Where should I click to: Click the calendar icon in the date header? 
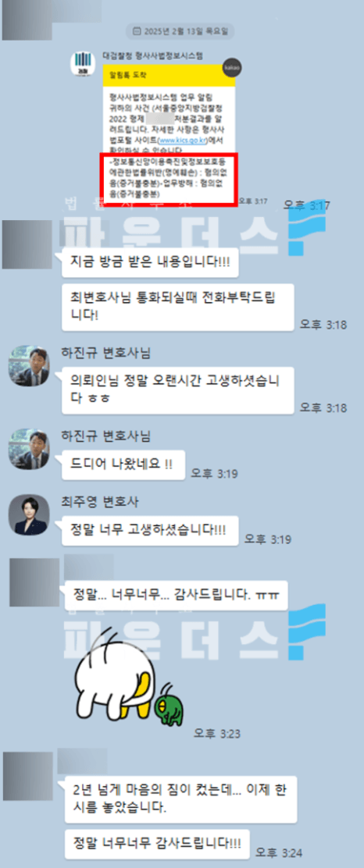click(x=137, y=31)
